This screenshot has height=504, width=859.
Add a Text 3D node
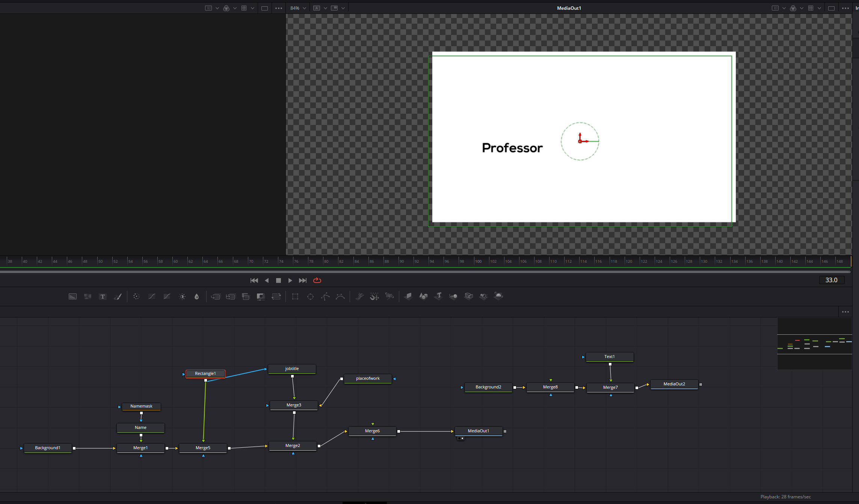tap(438, 296)
